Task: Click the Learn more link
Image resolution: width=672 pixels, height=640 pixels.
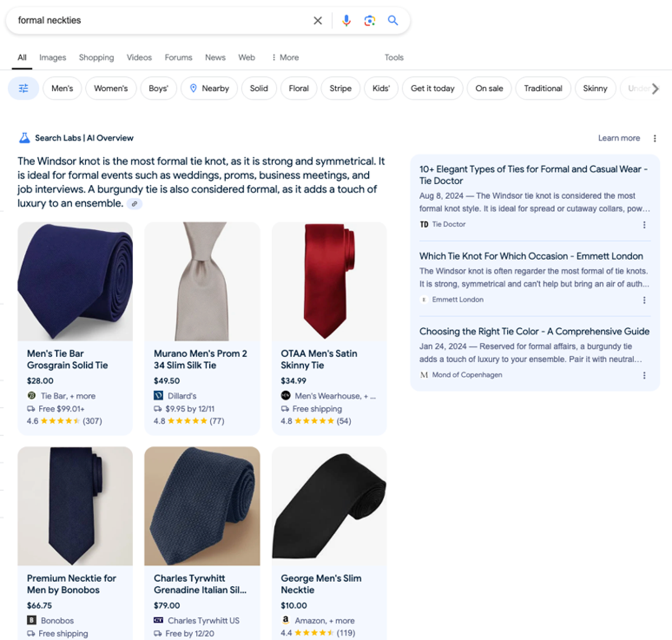Action: (619, 138)
